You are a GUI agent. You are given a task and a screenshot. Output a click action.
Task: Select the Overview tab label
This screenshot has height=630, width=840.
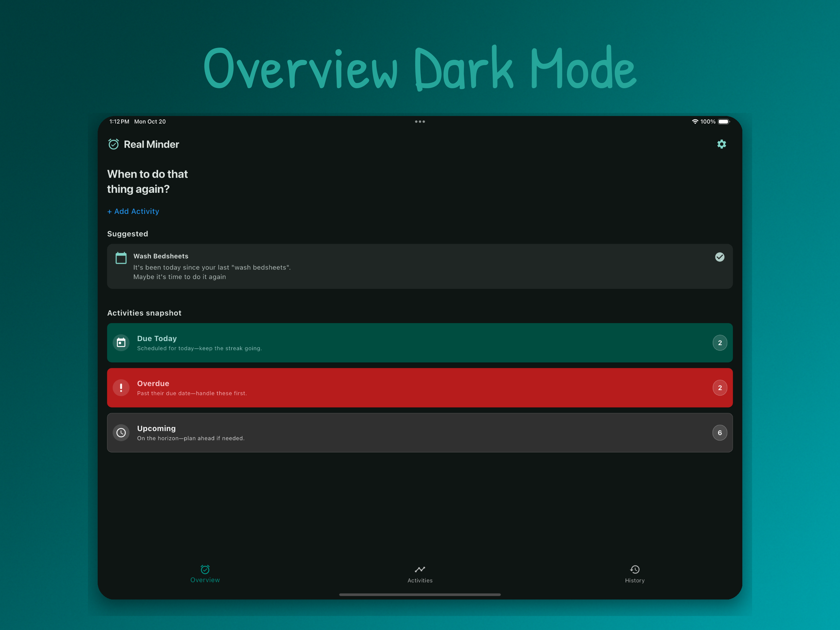205,580
